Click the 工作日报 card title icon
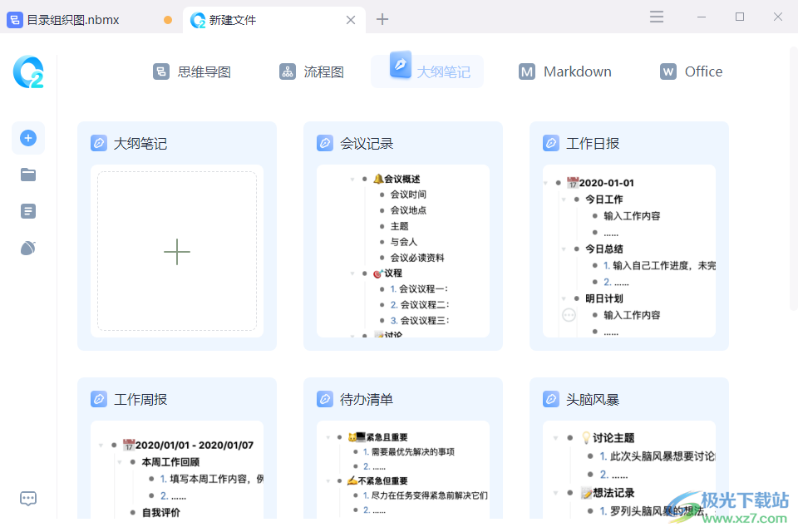Viewport: 798px width, 532px height. [x=550, y=143]
